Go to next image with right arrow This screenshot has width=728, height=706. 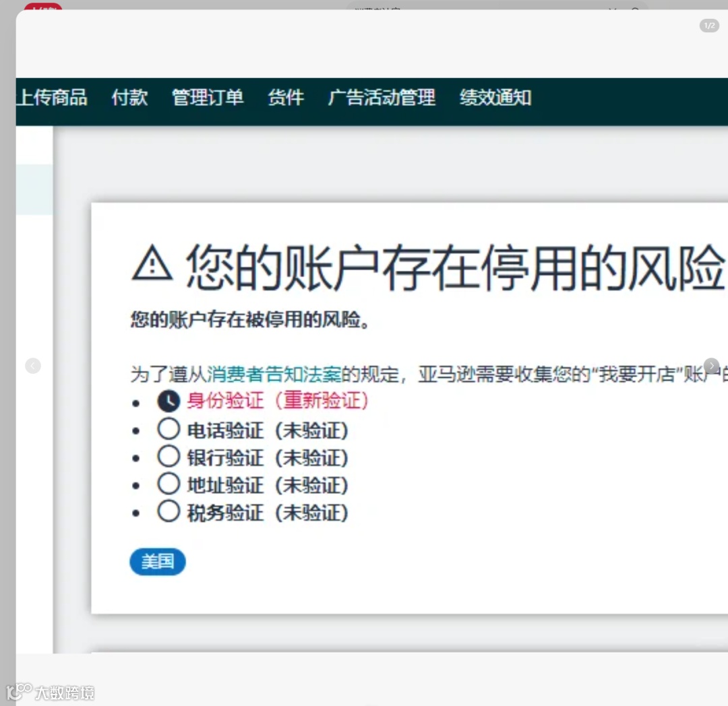(x=711, y=366)
